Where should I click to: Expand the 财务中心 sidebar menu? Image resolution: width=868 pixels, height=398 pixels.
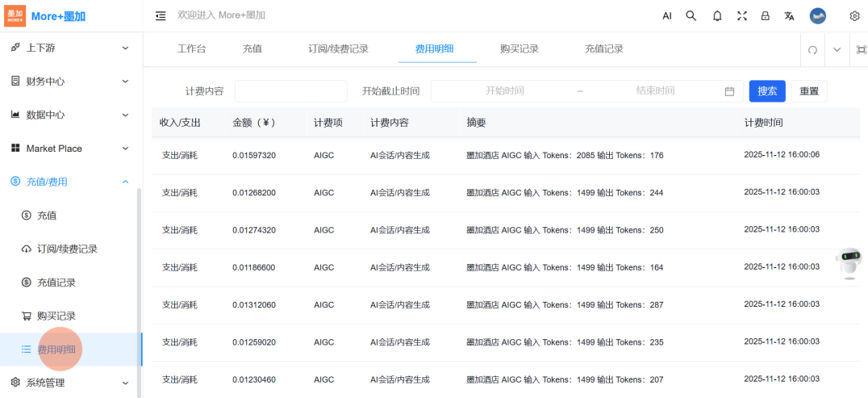70,81
